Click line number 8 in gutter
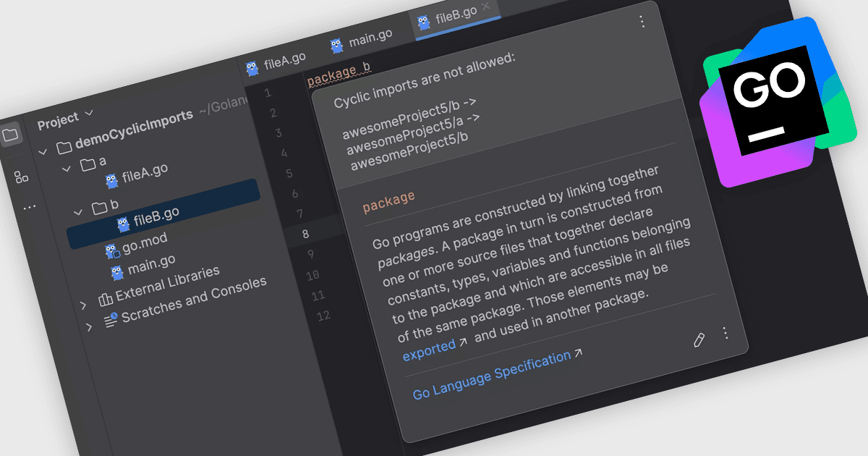Viewport: 868px width, 456px height. [x=305, y=234]
